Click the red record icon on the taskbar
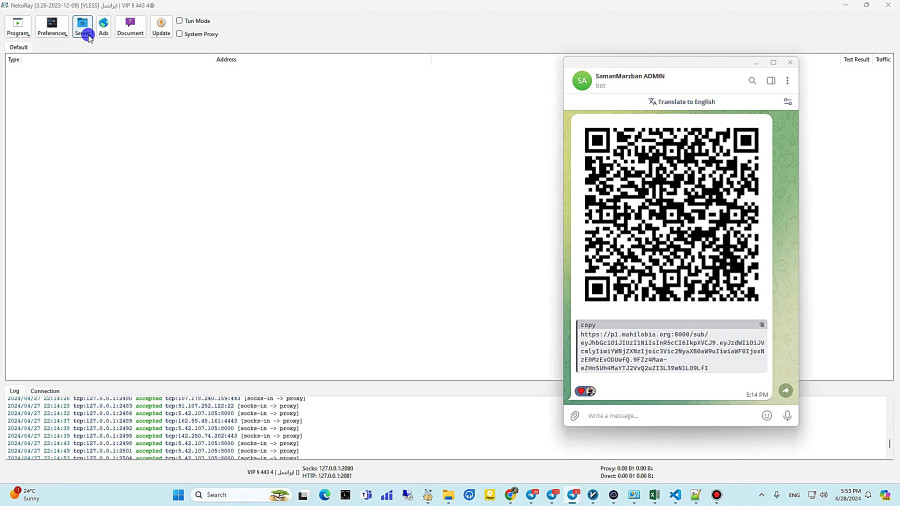Screen dimensions: 900x506 716,495
